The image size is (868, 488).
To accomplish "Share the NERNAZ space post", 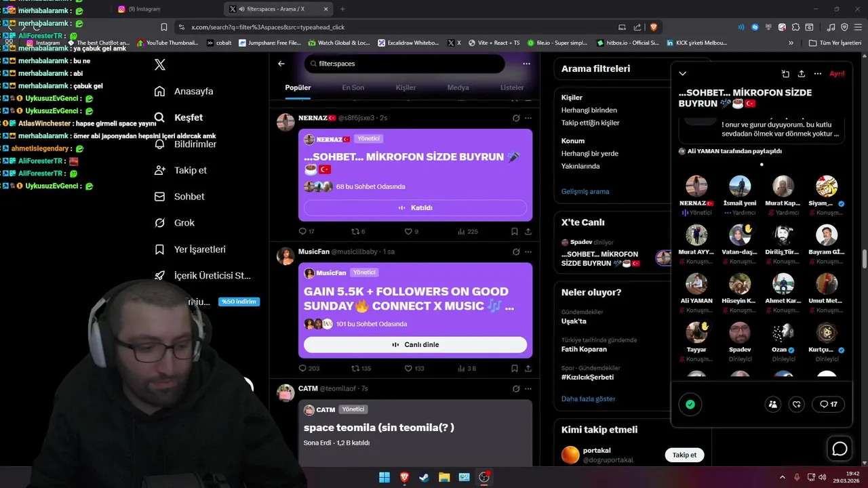I will coord(528,232).
